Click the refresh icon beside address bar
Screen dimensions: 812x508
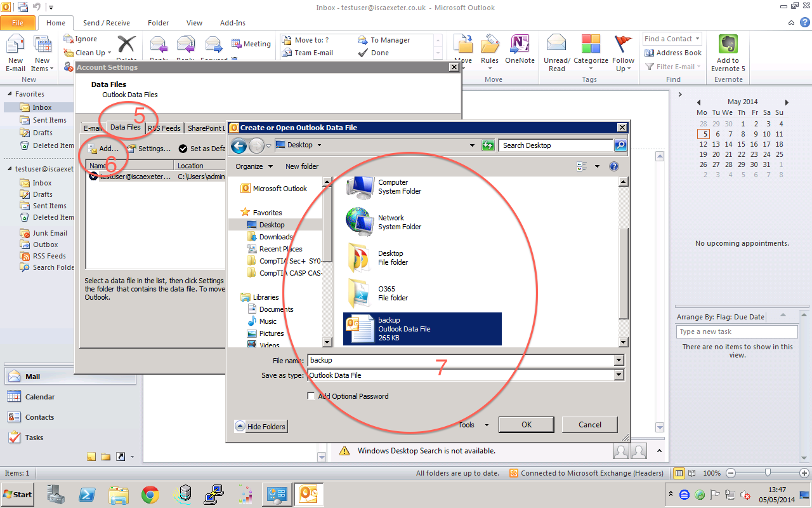(x=488, y=145)
